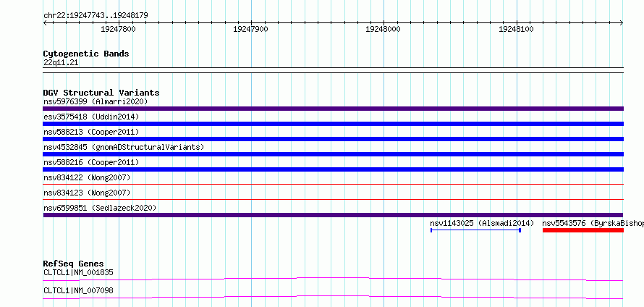Click the magenta CLTCL1|NM_001835 transcript line
The width and height of the screenshot is (644, 307).
(x=333, y=279)
